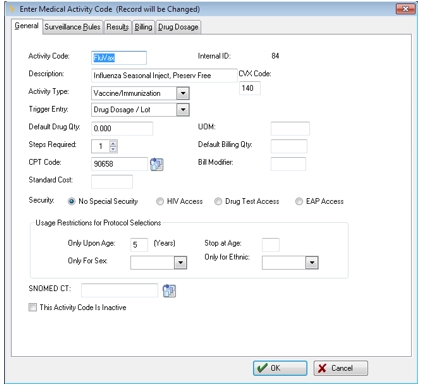The width and height of the screenshot is (421, 386).
Task: Decrease Steps Required with down arrow
Action: [113, 149]
